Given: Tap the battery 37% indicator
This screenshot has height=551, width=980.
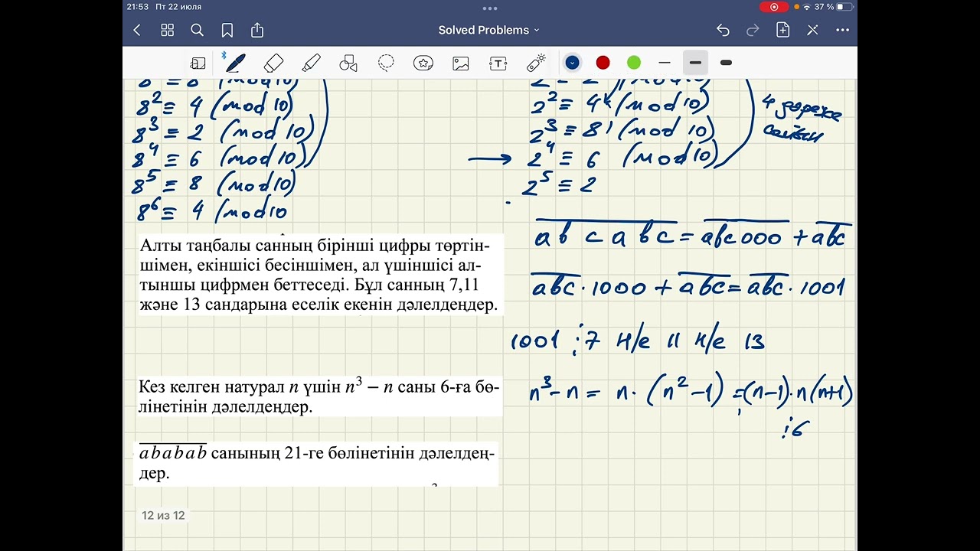Looking at the screenshot, I should click(x=833, y=7).
